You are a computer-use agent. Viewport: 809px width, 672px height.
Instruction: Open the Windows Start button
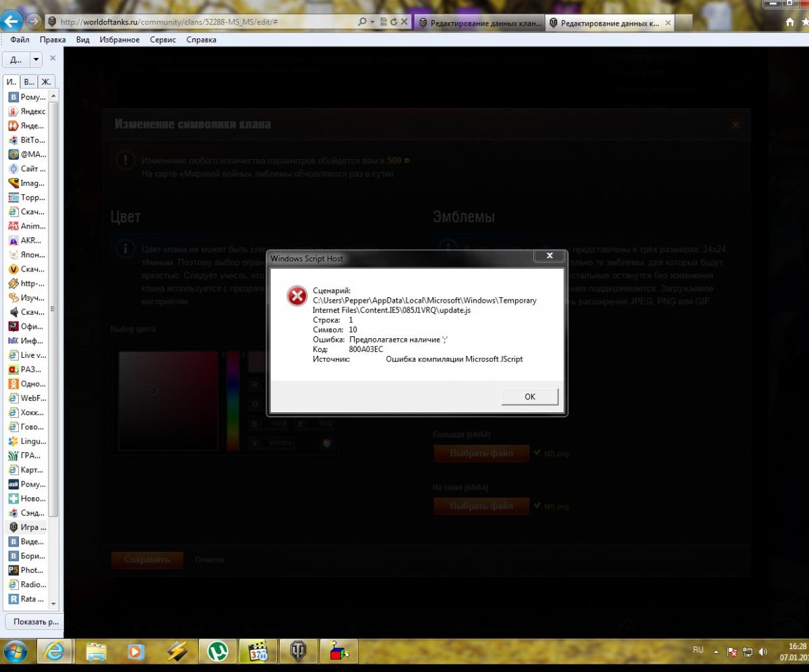(15, 652)
